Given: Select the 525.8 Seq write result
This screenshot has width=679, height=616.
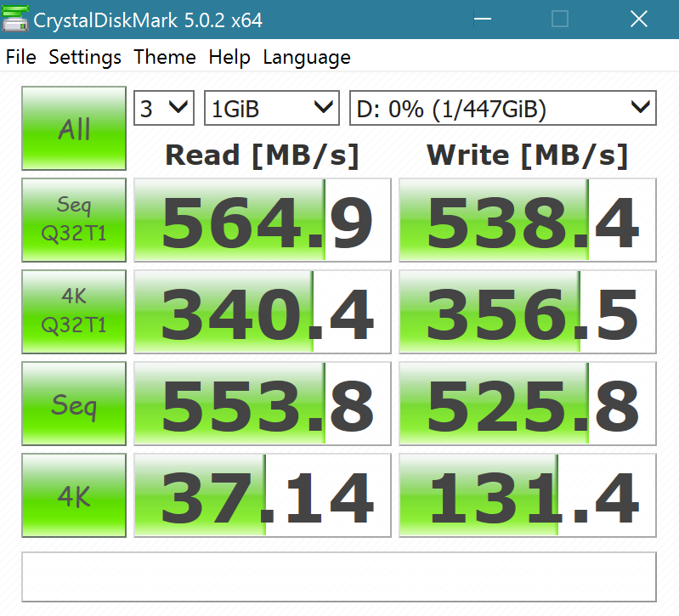Looking at the screenshot, I should pyautogui.click(x=528, y=404).
